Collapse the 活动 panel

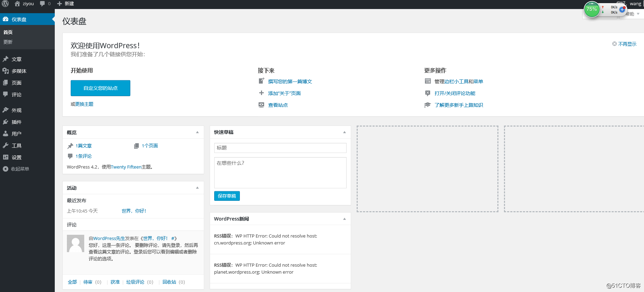pos(197,188)
